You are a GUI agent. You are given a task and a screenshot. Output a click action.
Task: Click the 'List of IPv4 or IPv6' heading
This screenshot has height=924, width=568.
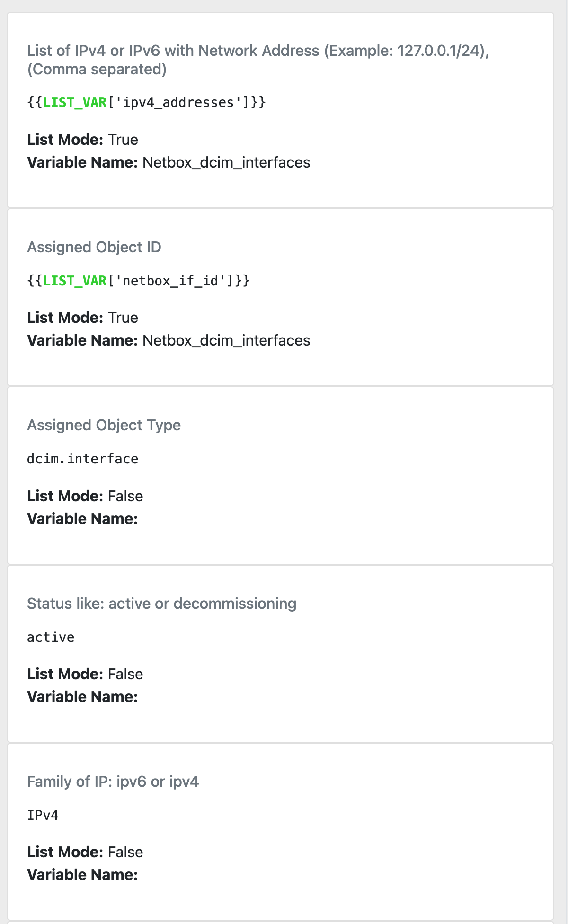pos(258,60)
